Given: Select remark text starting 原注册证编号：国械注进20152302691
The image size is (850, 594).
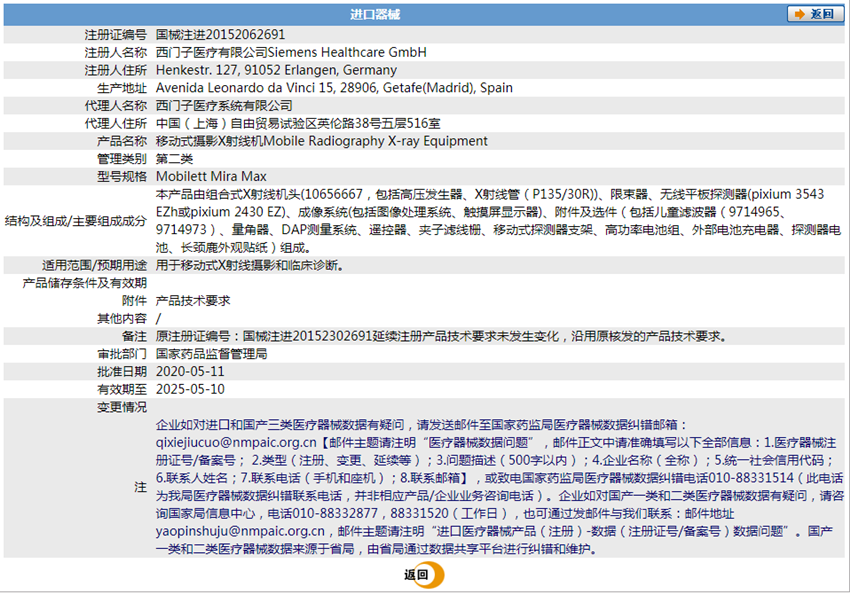Looking at the screenshot, I should (x=441, y=337).
